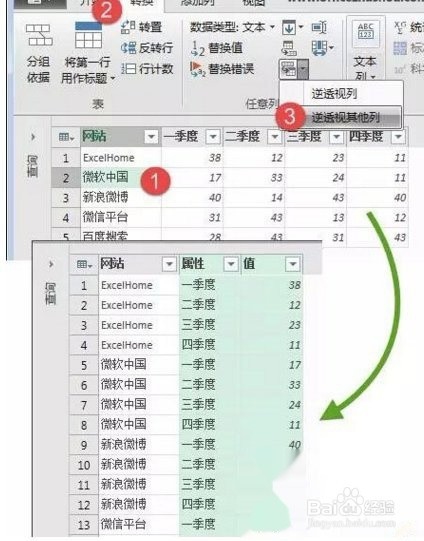Expand the upper query (查询) pane arrow

(33, 137)
